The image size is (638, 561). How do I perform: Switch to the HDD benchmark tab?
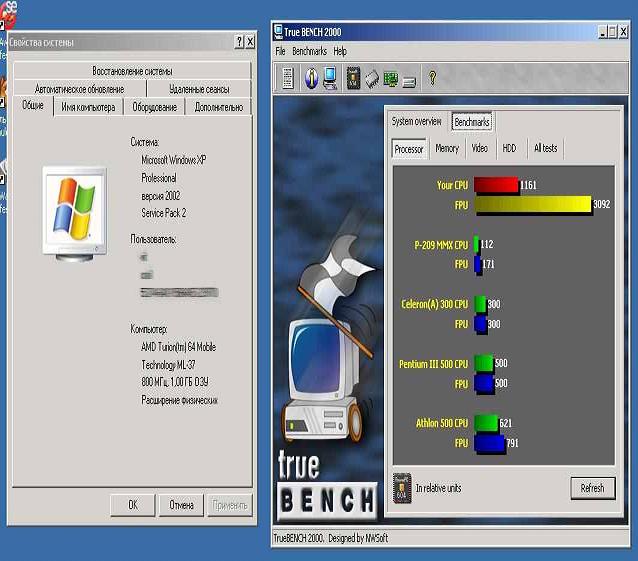[509, 148]
